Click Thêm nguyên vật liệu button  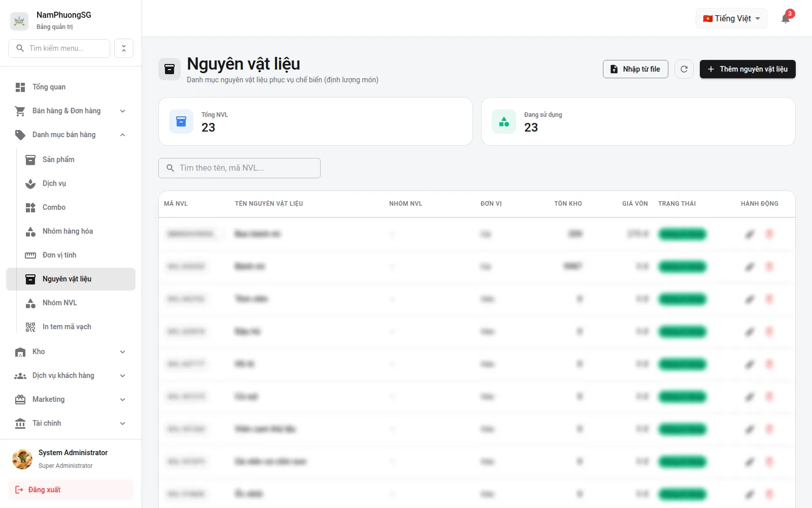(748, 69)
